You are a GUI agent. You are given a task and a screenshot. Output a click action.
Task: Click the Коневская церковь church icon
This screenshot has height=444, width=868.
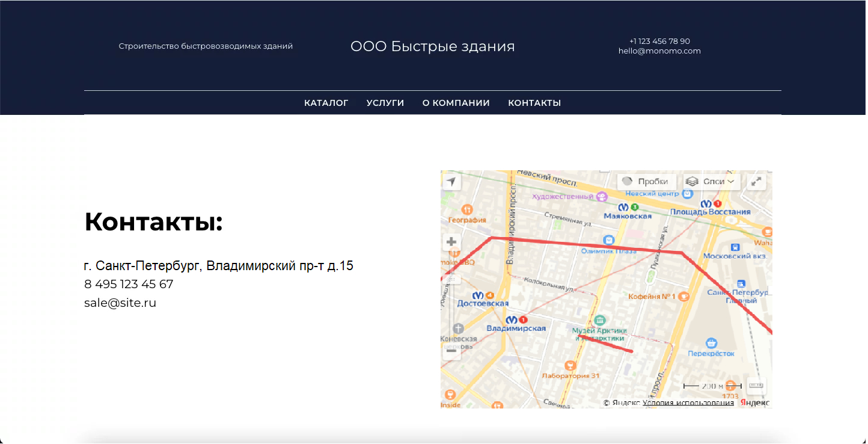point(459,328)
